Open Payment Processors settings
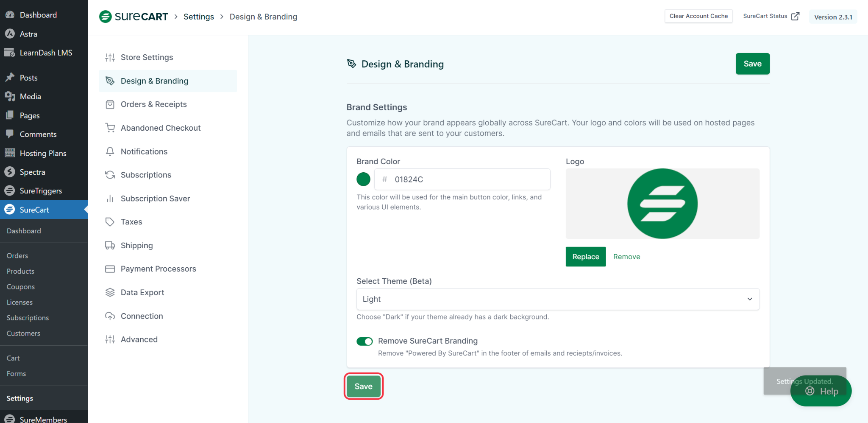 click(168, 269)
